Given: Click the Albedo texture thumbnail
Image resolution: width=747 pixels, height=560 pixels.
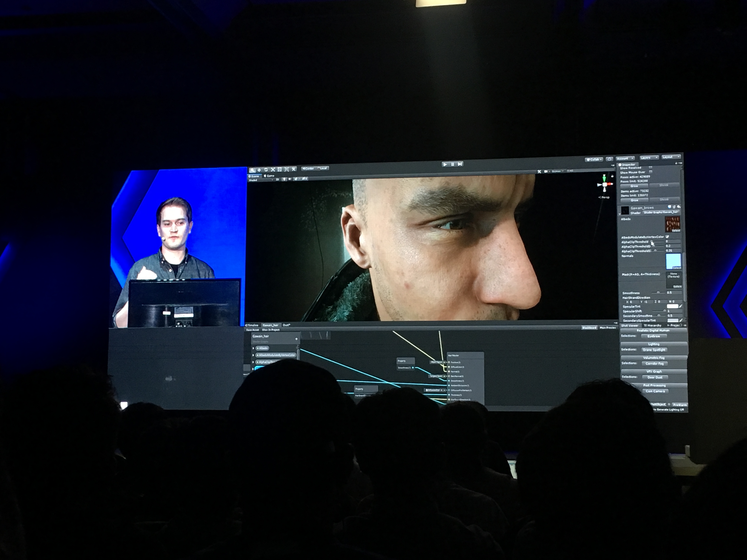Looking at the screenshot, I should 672,224.
